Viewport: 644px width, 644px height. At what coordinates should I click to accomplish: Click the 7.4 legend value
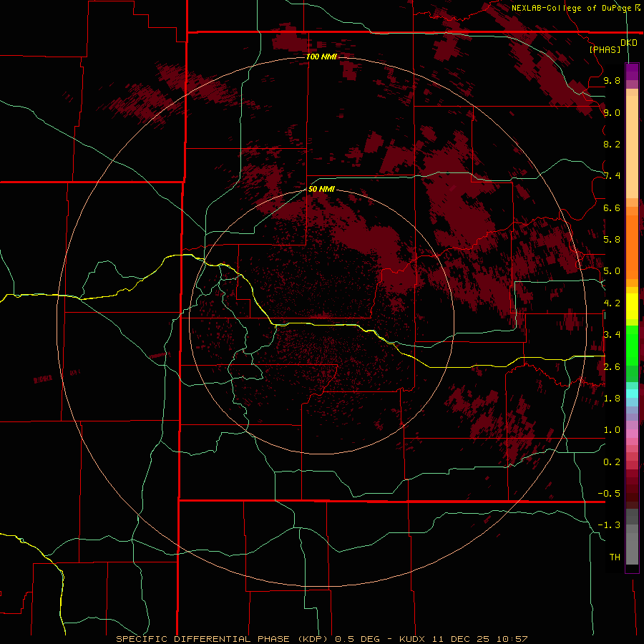coord(612,176)
